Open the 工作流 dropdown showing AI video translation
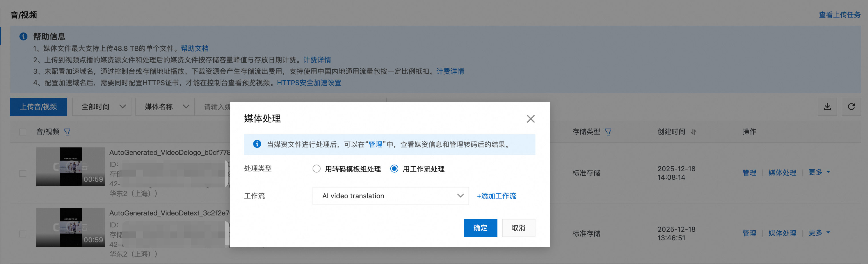 [x=391, y=196]
